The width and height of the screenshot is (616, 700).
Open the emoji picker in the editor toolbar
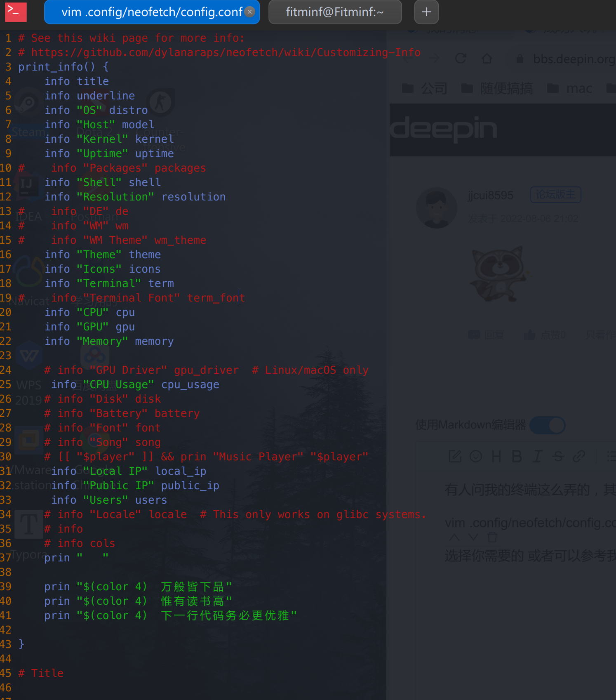(476, 456)
